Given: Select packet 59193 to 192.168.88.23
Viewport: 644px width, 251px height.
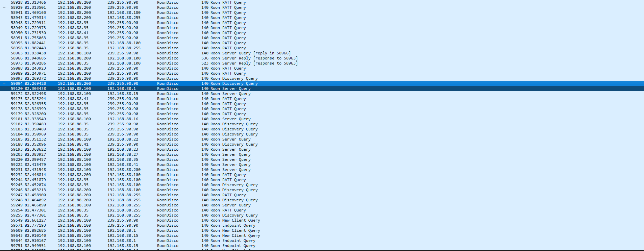Looking at the screenshot, I should pyautogui.click(x=322, y=149).
